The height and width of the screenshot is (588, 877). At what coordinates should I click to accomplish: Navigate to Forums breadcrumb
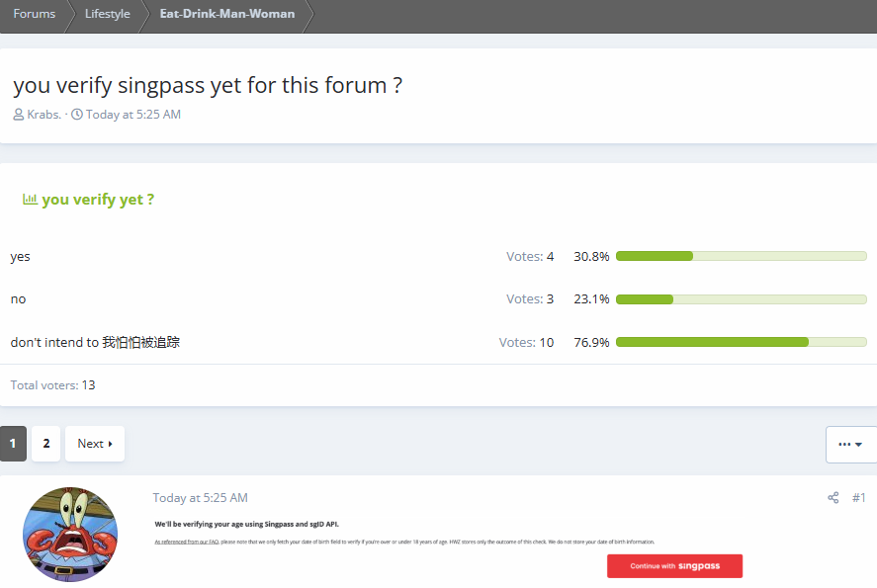[x=34, y=14]
